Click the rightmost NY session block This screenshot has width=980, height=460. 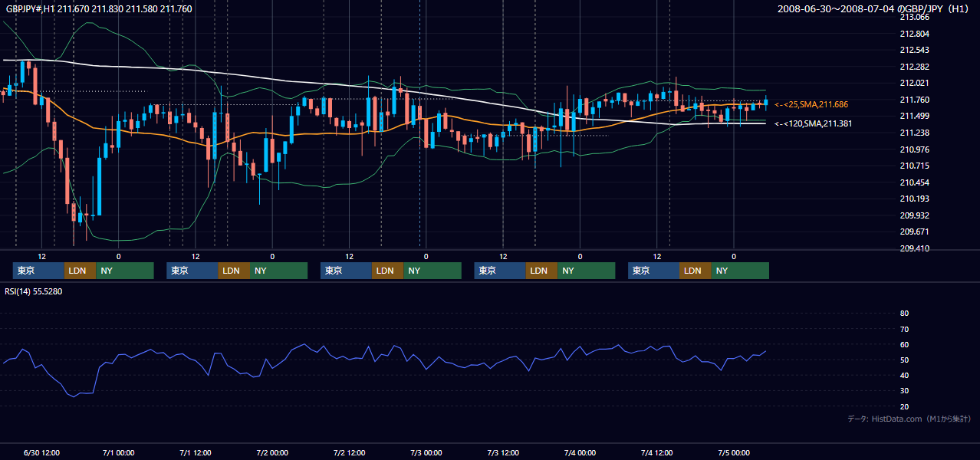tap(740, 271)
